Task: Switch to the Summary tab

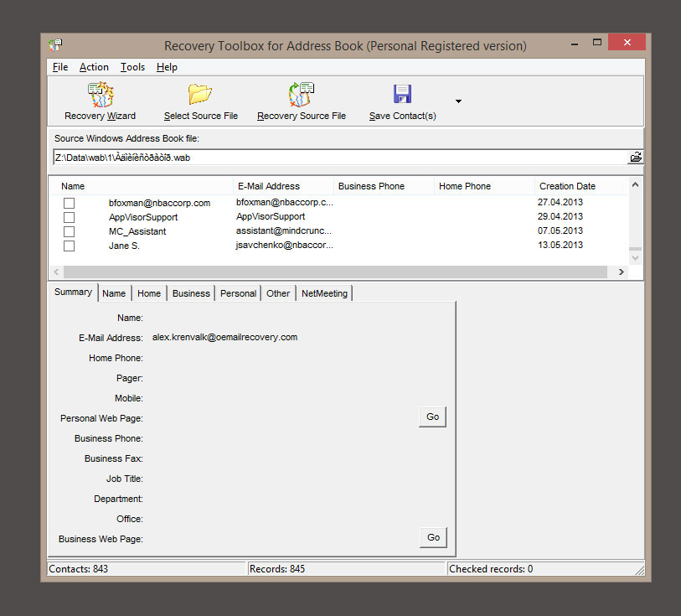Action: 73,292
